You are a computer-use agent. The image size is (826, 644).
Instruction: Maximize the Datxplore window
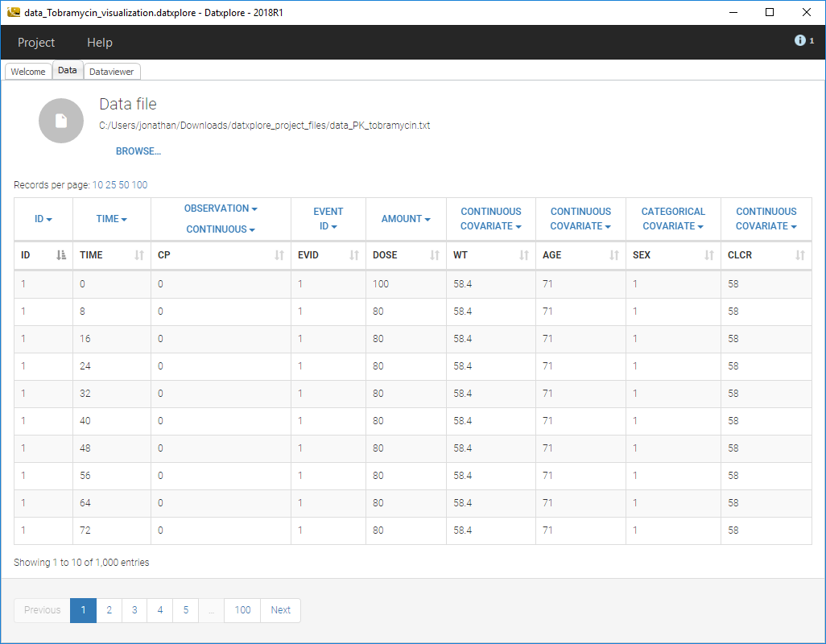(x=770, y=12)
